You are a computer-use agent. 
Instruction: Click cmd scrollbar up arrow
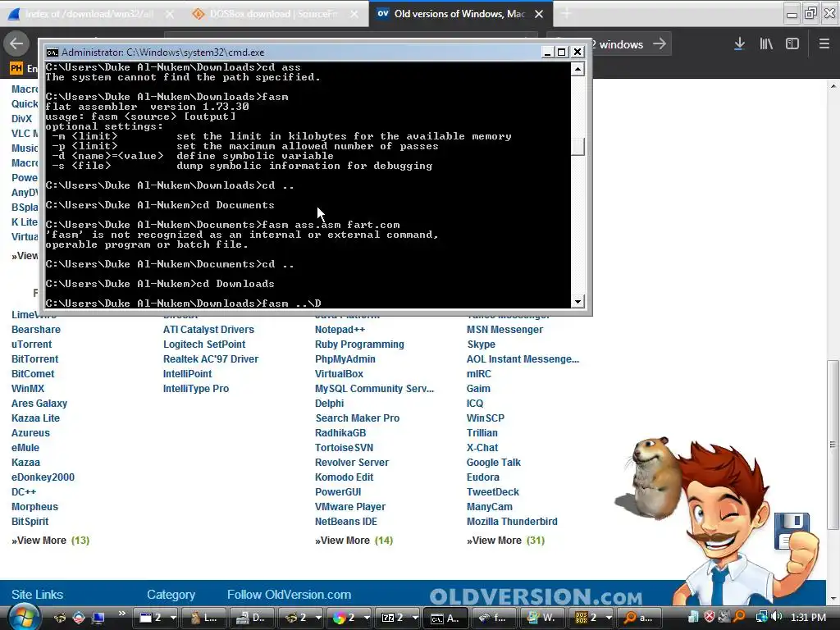pyautogui.click(x=577, y=69)
